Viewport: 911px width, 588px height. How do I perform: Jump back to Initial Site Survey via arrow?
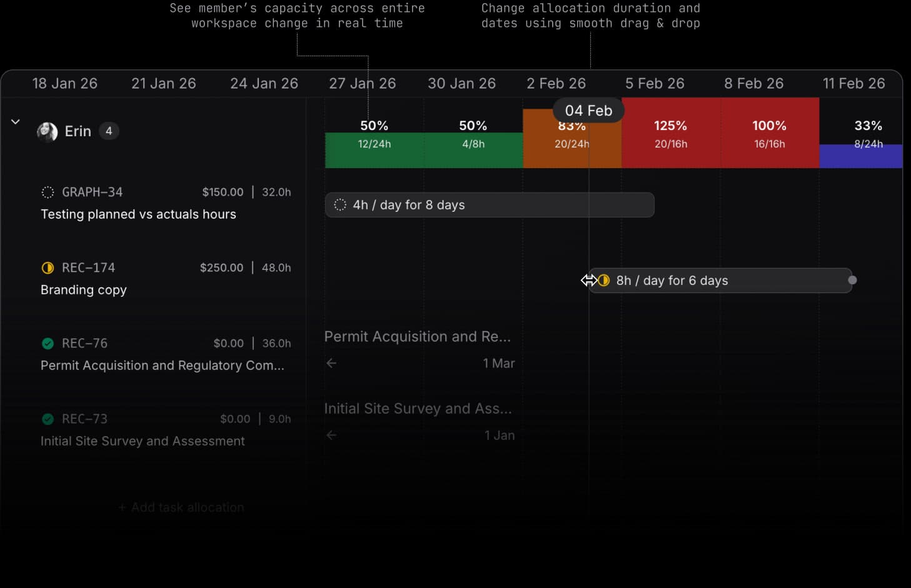tap(331, 435)
